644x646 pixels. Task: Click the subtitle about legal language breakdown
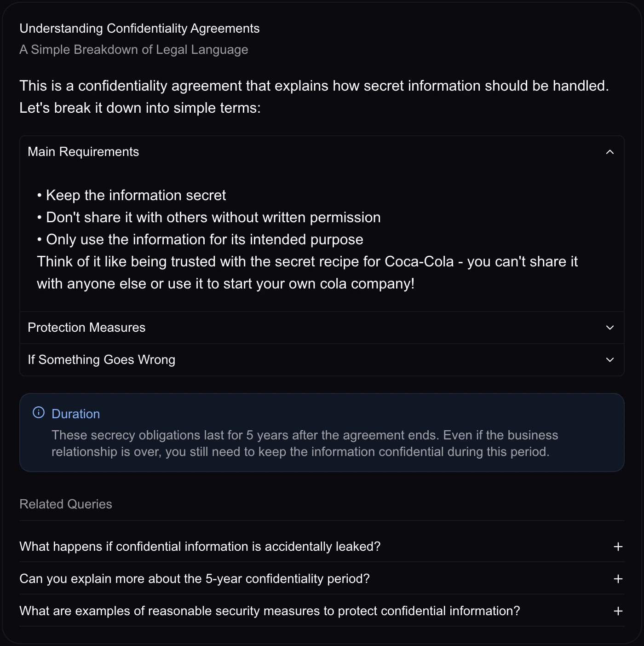pos(133,49)
